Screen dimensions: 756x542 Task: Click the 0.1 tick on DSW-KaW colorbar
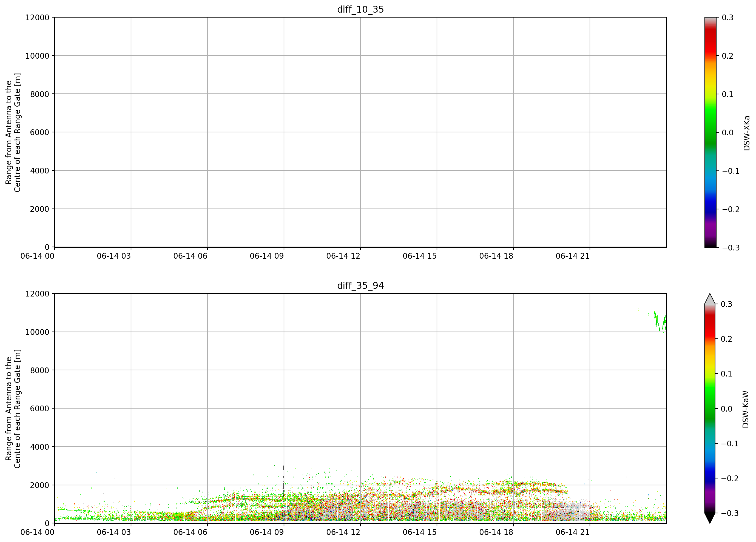[727, 374]
